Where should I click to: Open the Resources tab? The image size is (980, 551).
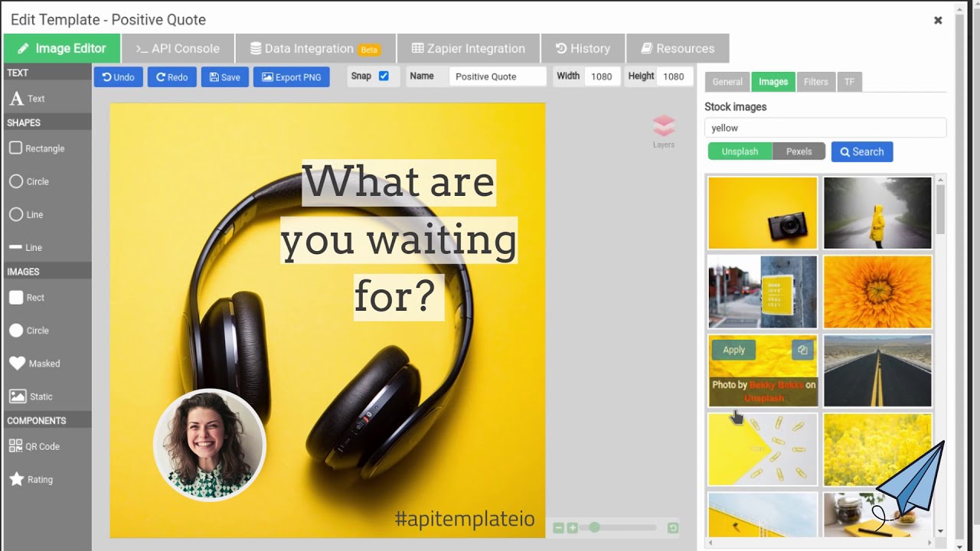(x=678, y=48)
